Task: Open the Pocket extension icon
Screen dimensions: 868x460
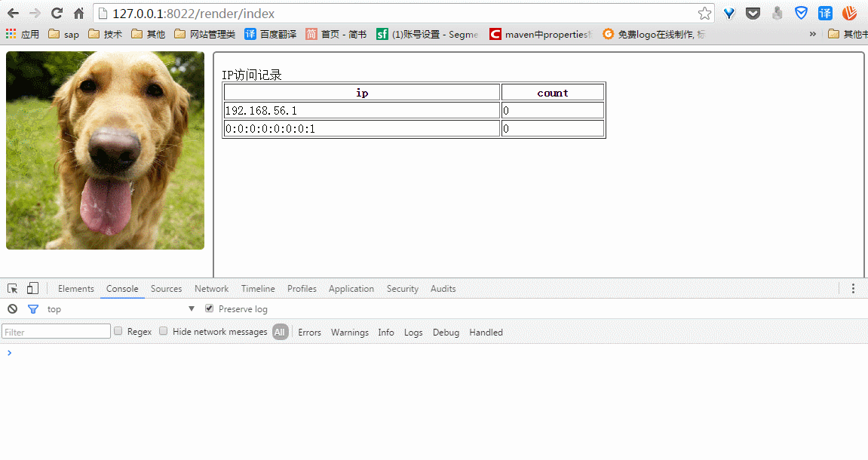Action: (753, 14)
